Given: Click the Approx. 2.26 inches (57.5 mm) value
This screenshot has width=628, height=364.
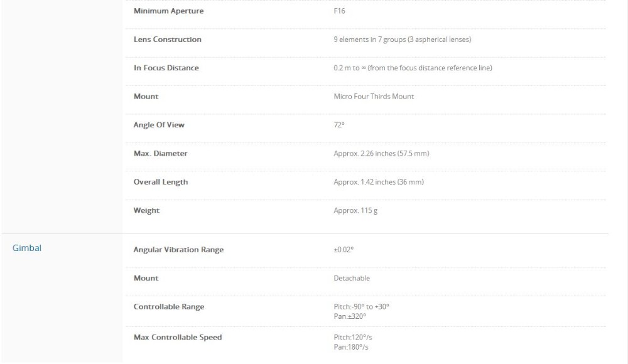Looking at the screenshot, I should tap(381, 153).
